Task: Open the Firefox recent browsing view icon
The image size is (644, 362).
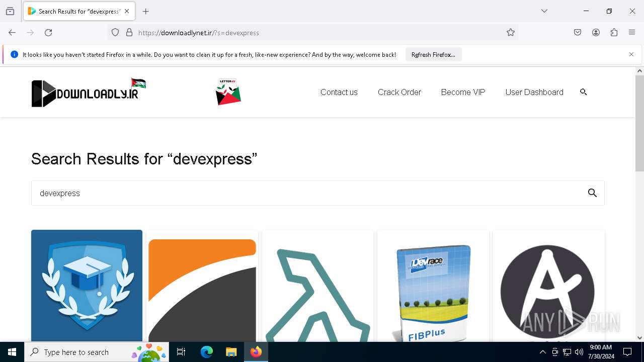Action: (10, 11)
